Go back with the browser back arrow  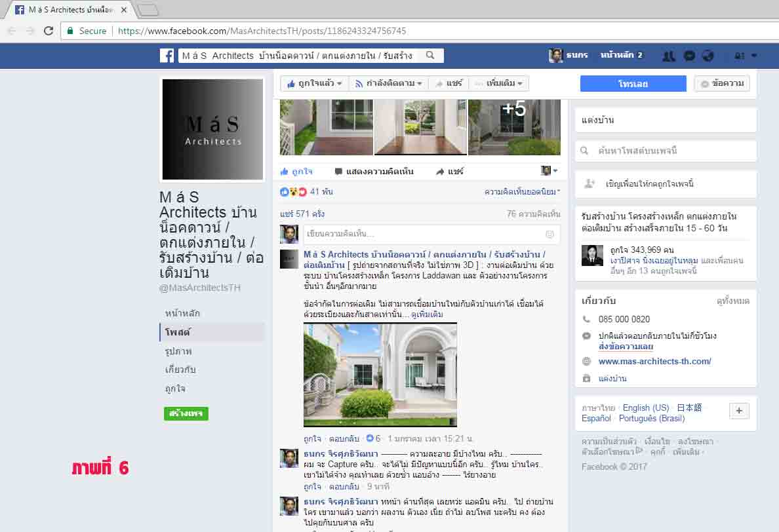[12, 31]
